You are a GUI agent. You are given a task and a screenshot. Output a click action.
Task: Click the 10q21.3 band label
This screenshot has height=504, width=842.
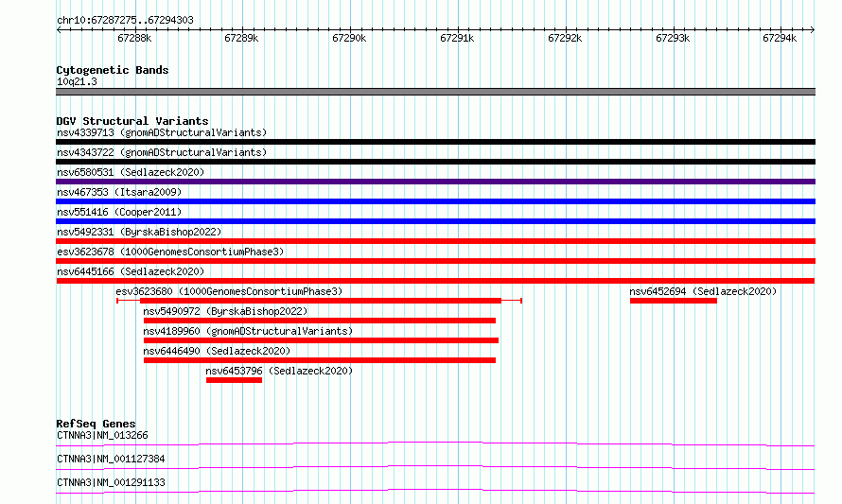(x=77, y=81)
